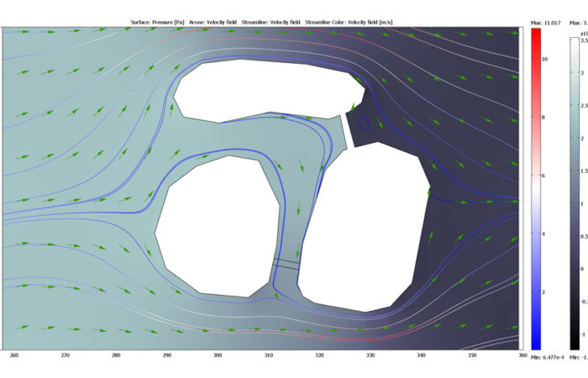
Task: Click the cross-section lines in narrow channel
Action: (286, 264)
